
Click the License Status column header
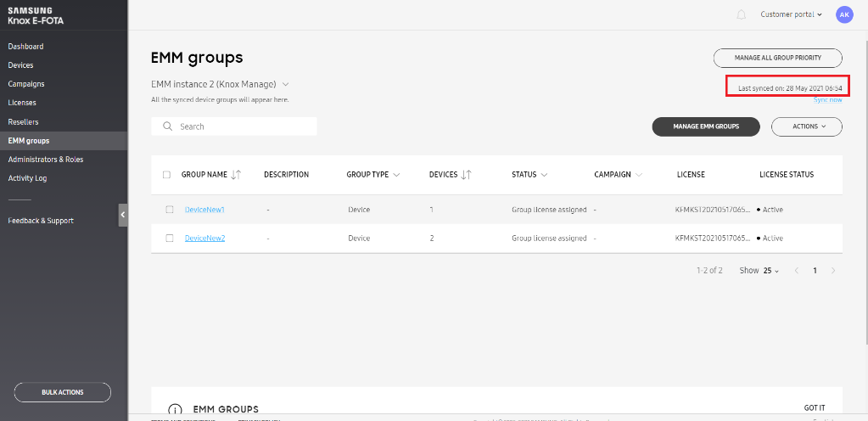pos(787,175)
